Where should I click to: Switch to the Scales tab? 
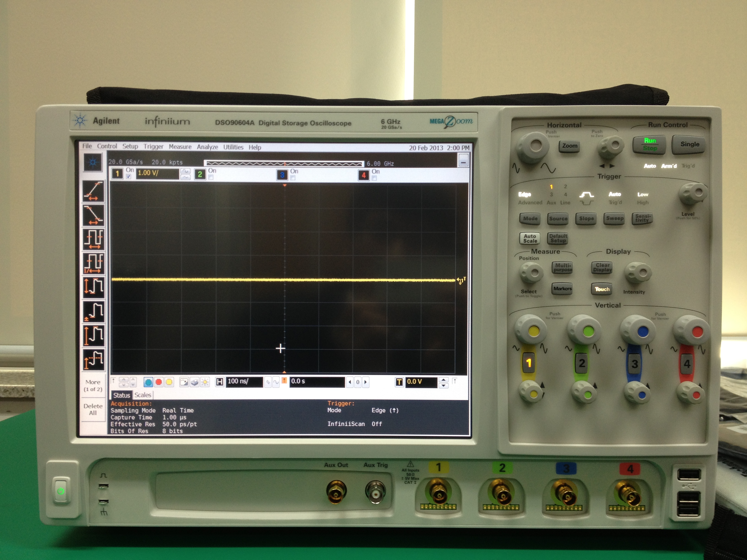click(143, 395)
